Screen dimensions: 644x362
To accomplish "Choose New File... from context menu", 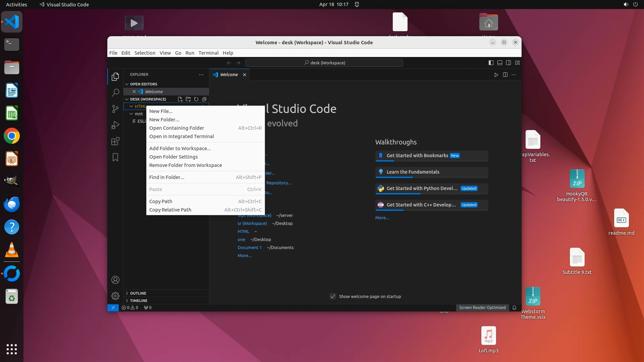I will [x=161, y=111].
